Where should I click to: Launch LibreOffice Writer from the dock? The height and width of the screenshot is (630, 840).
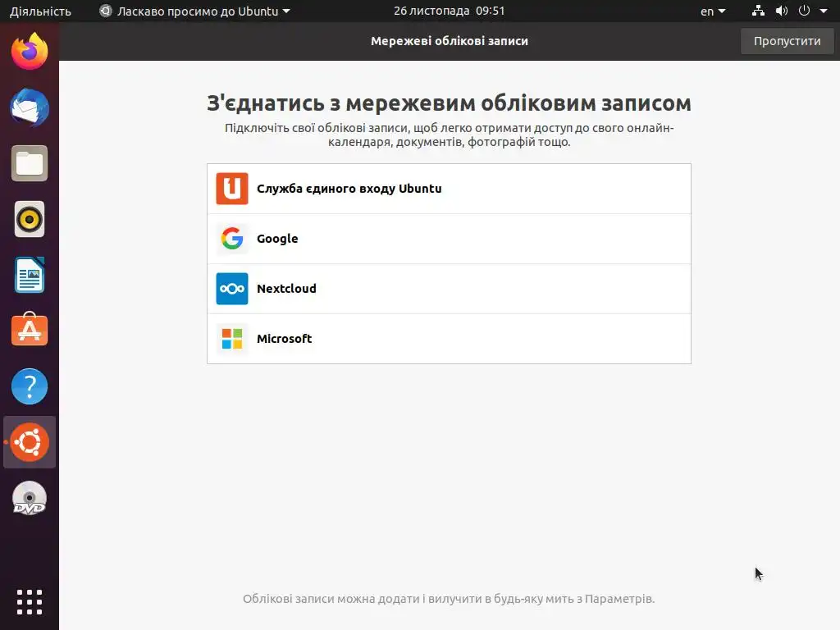[30, 275]
